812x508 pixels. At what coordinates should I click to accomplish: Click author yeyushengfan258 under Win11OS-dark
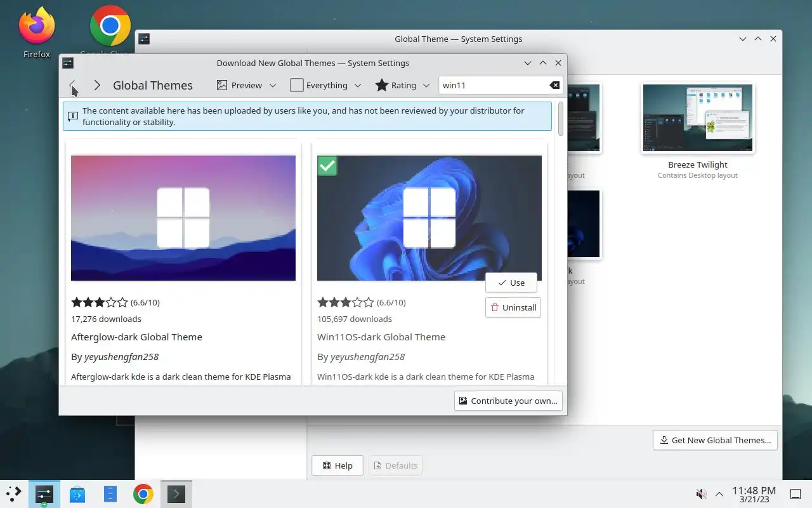(367, 357)
